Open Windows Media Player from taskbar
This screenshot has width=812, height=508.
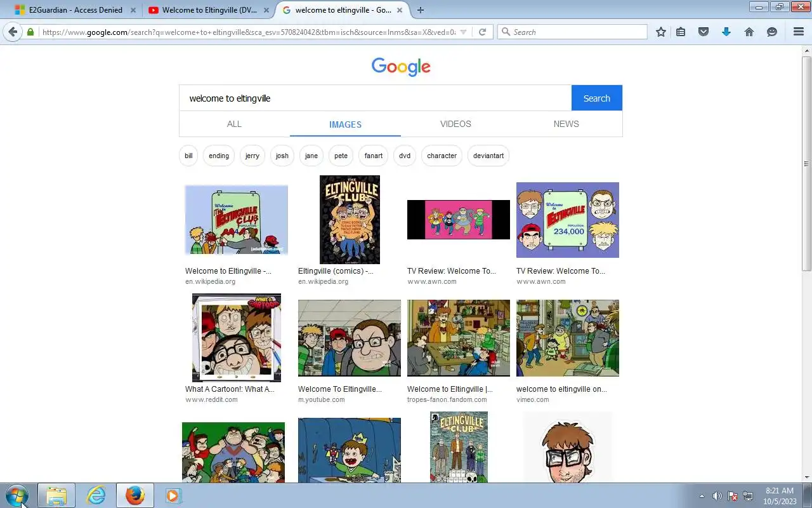click(x=173, y=495)
